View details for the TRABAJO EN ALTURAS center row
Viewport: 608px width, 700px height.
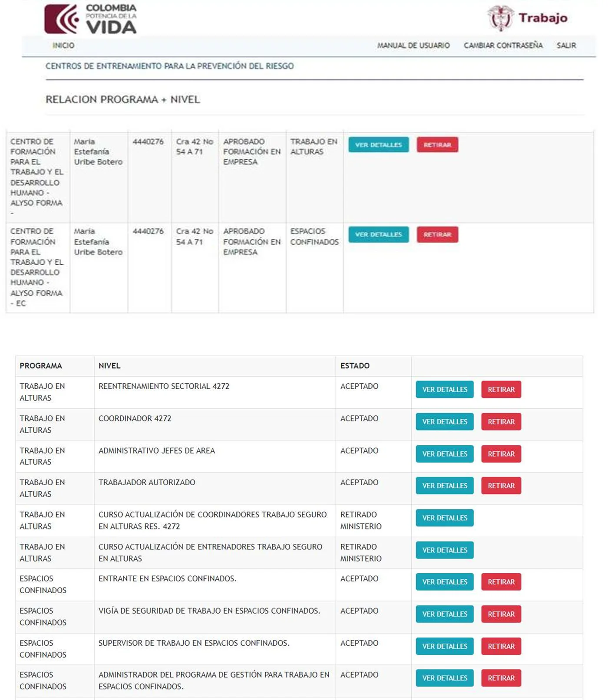pyautogui.click(x=378, y=145)
